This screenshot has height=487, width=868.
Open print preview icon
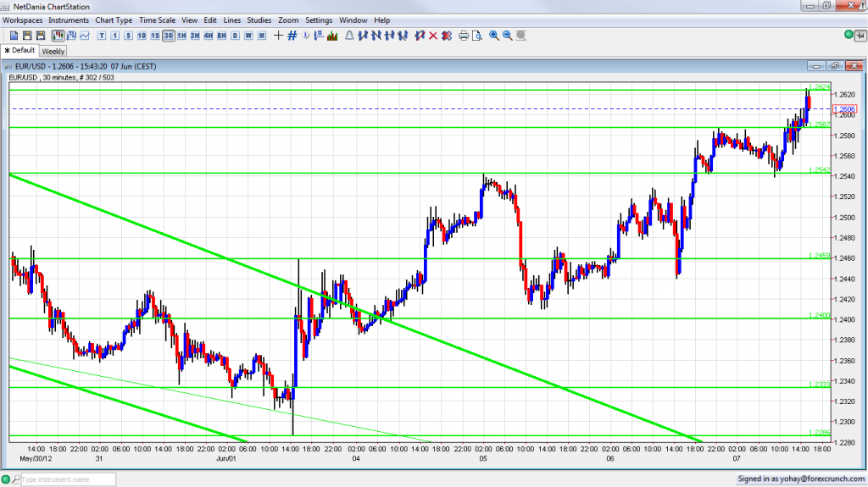click(x=476, y=36)
